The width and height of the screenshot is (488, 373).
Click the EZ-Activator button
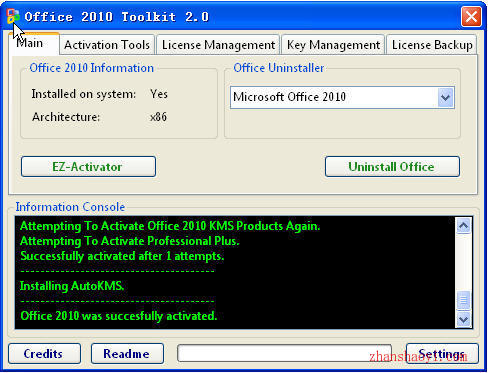[x=88, y=166]
